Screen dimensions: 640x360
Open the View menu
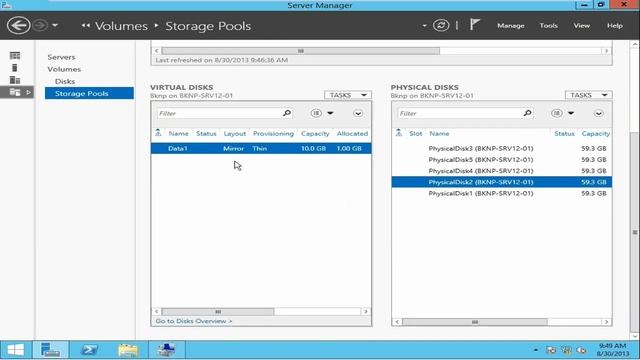(582, 25)
